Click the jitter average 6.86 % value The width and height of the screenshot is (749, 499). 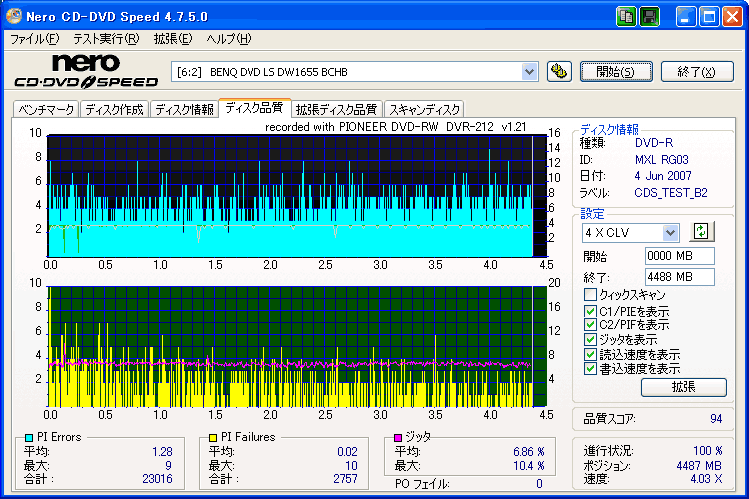click(x=529, y=452)
